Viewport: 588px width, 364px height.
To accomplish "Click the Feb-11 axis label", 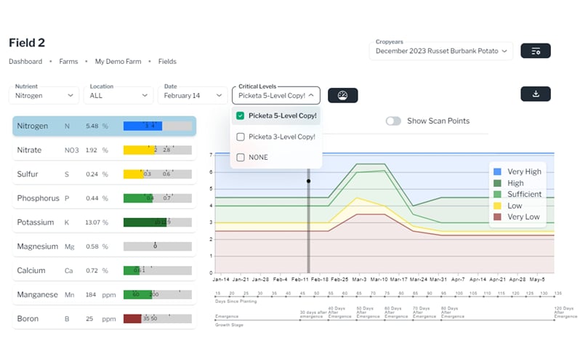I will pyautogui.click(x=299, y=280).
